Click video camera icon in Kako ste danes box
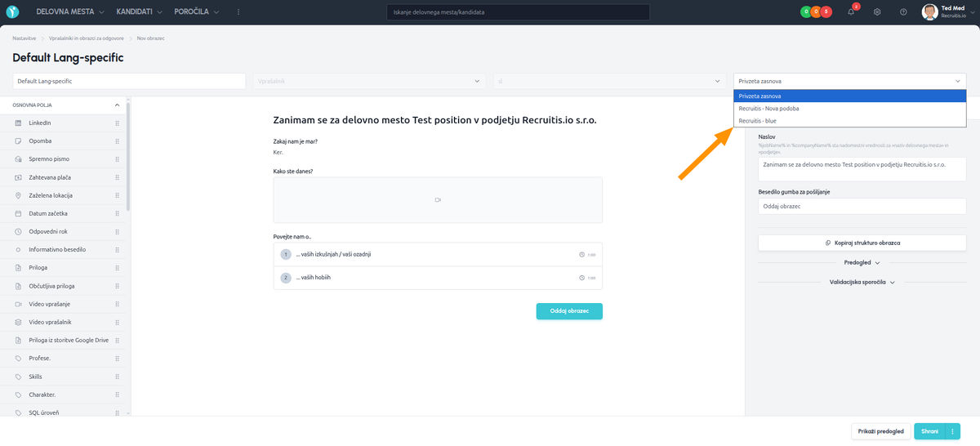This screenshot has width=980, height=446. point(438,200)
